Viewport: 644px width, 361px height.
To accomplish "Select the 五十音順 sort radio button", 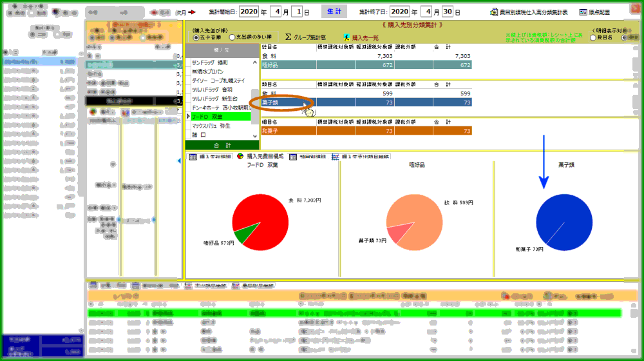I will tap(196, 37).
